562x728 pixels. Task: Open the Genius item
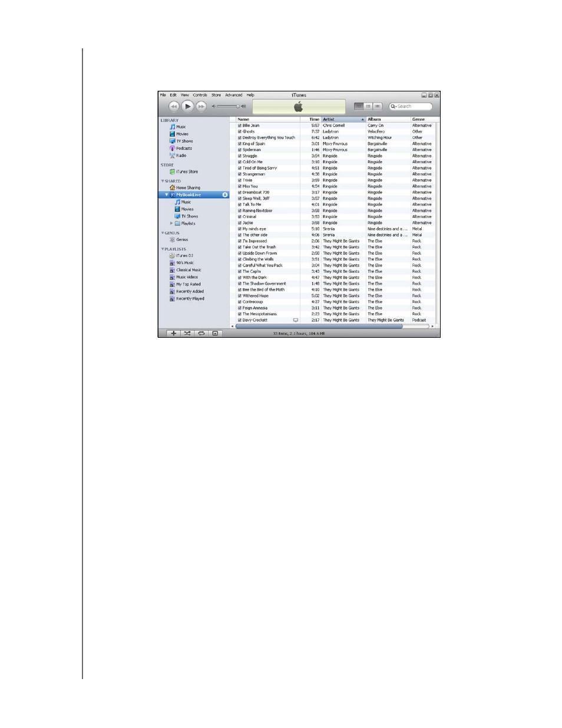click(178, 239)
